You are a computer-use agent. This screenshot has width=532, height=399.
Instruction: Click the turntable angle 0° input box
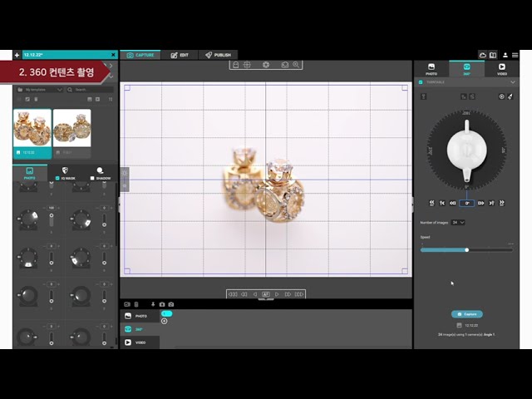(467, 203)
